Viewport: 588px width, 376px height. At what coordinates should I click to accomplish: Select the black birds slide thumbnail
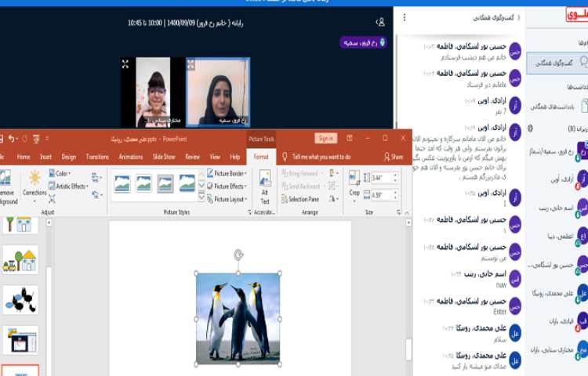[x=20, y=300]
